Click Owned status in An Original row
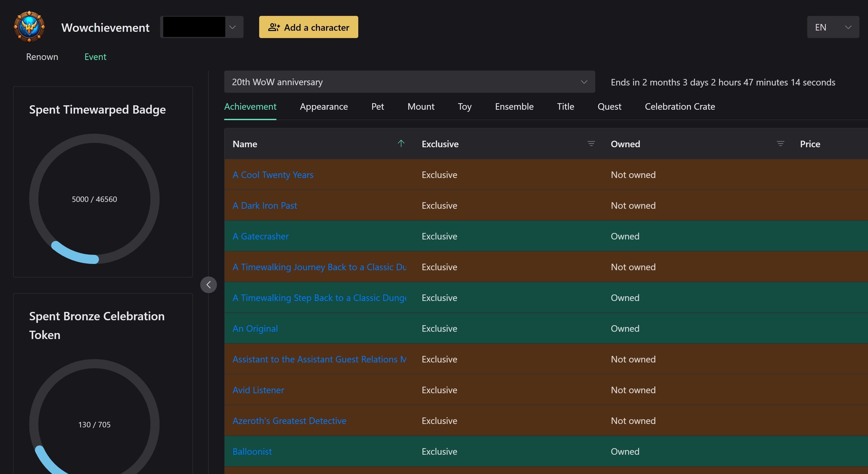The image size is (868, 474). point(625,329)
